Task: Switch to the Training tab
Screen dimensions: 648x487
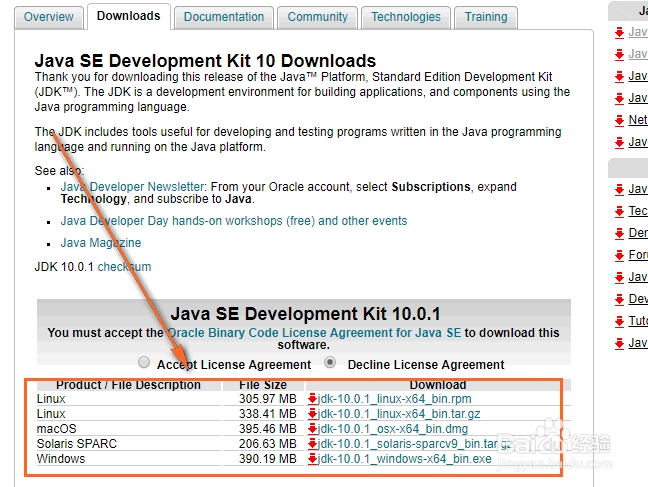Action: [486, 17]
